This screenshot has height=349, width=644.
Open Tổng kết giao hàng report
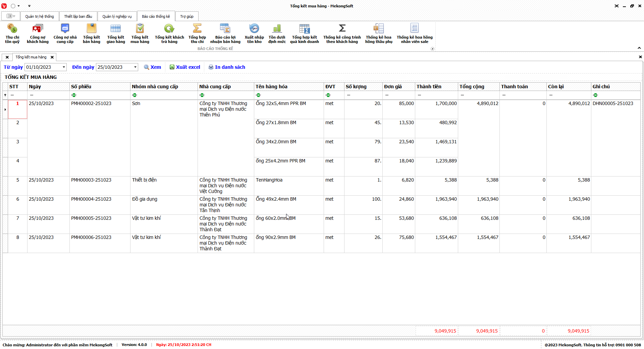(x=116, y=34)
